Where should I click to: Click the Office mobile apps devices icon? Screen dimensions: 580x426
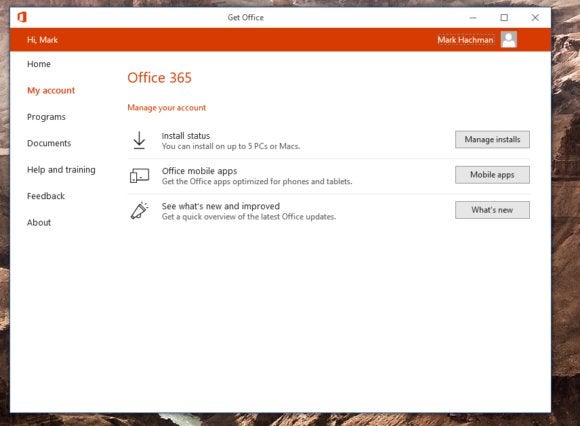(139, 175)
